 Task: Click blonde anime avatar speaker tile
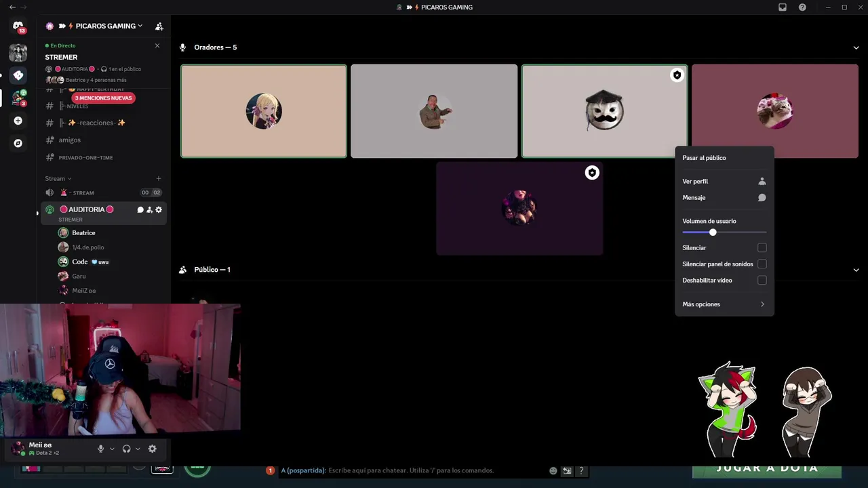264,111
